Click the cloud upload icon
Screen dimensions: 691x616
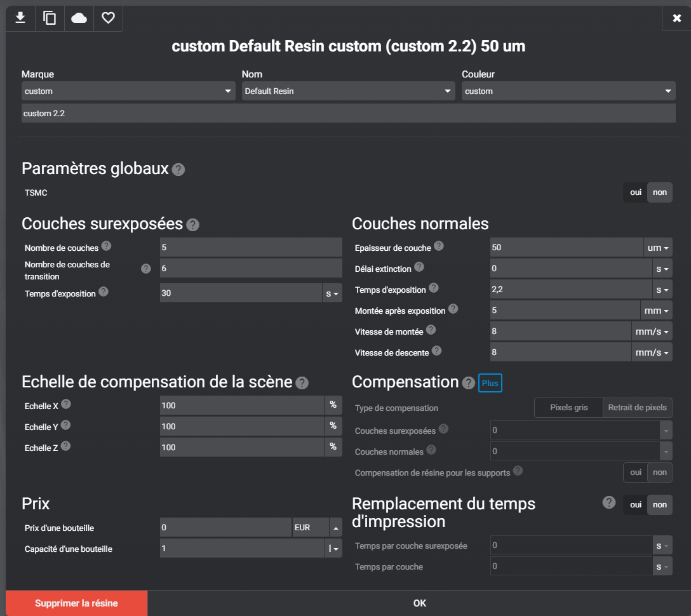click(x=79, y=18)
